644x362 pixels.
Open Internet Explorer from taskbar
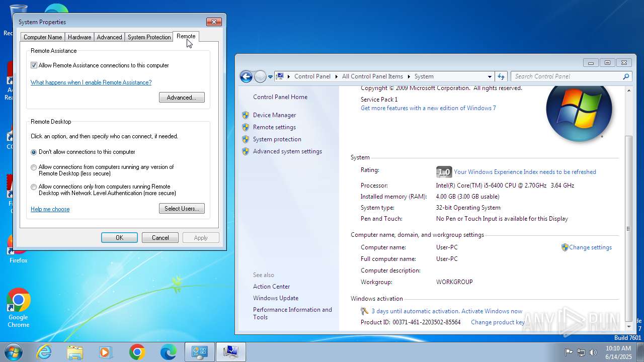tap(44, 352)
